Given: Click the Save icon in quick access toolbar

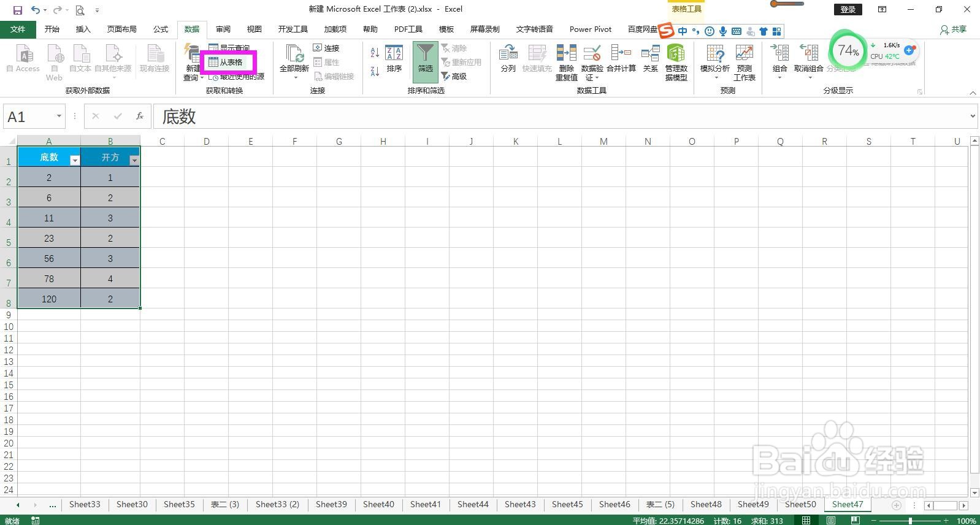Looking at the screenshot, I should pyautogui.click(x=17, y=10).
